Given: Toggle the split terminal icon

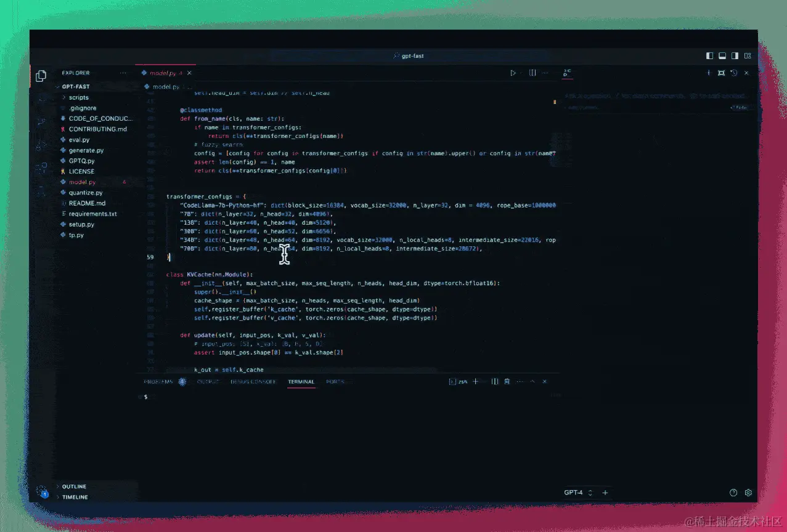Looking at the screenshot, I should pos(494,381).
